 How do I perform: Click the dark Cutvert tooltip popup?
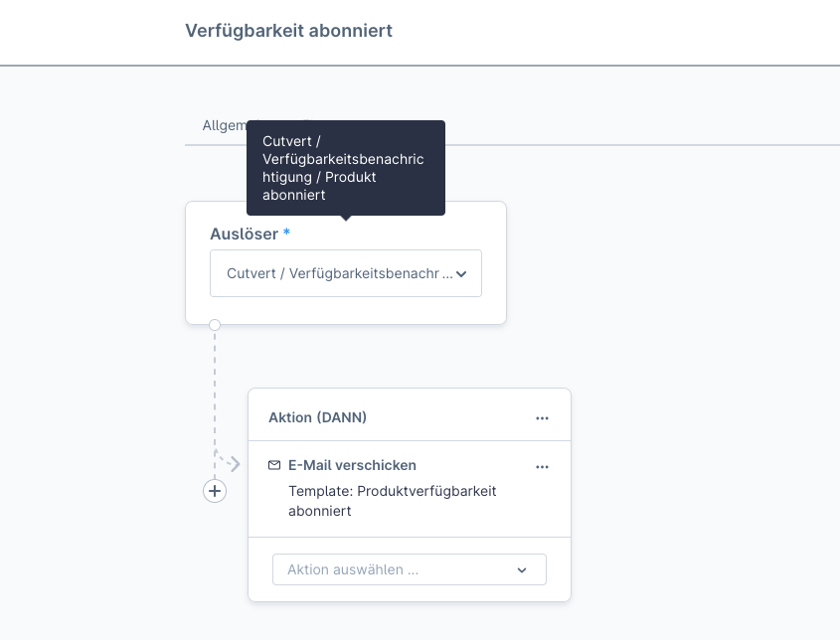[345, 167]
